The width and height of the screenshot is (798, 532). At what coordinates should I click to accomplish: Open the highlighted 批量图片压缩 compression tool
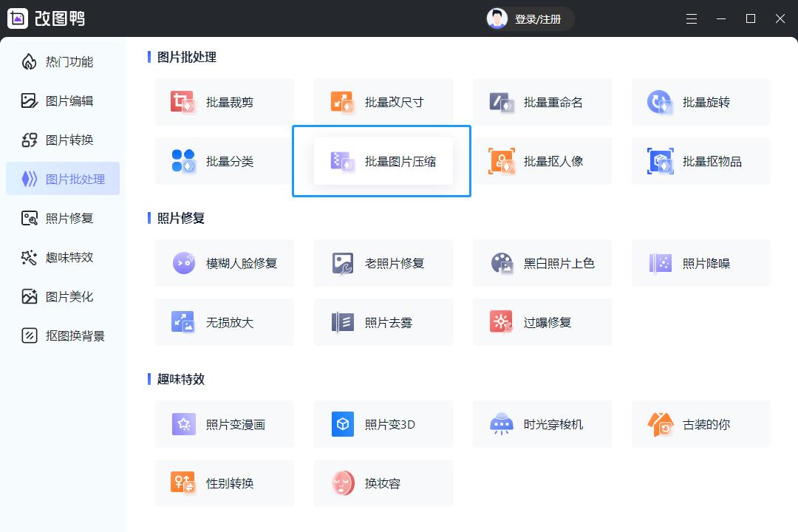(381, 161)
